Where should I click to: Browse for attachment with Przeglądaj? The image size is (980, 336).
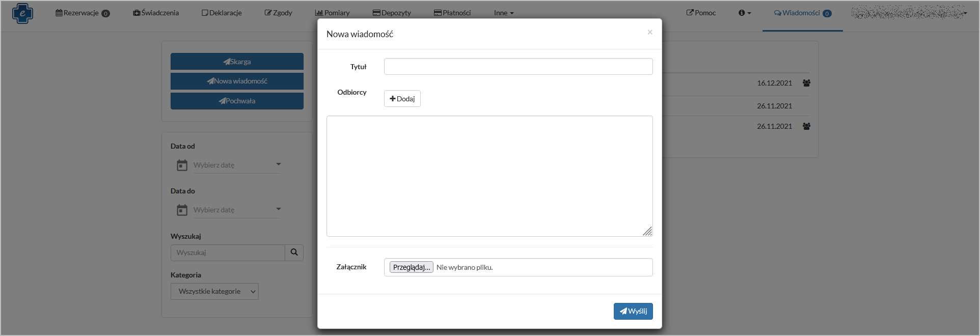coord(411,267)
